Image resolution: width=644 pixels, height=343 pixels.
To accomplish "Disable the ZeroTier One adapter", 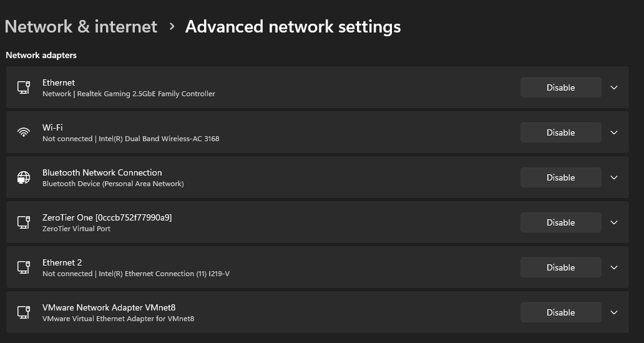I will click(560, 222).
